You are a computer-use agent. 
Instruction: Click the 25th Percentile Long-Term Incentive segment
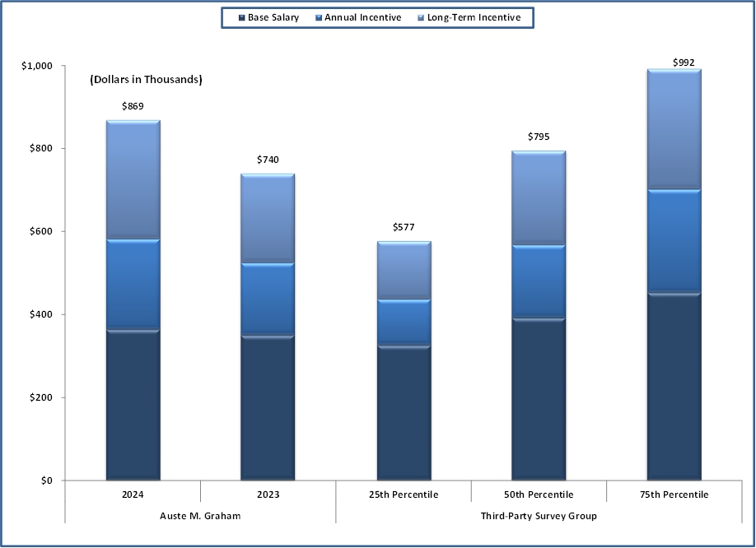(x=404, y=270)
